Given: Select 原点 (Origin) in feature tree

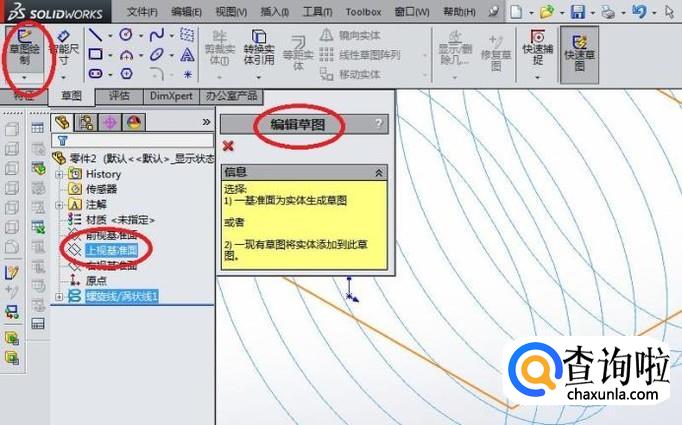Looking at the screenshot, I should point(97,281).
